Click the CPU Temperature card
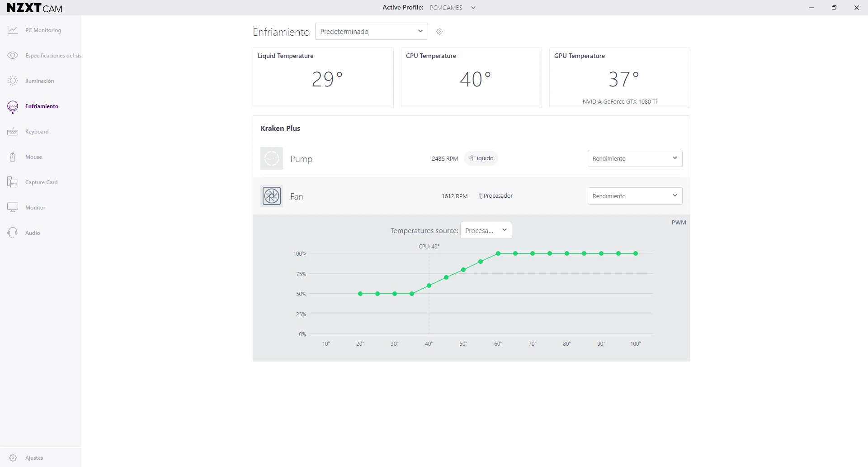This screenshot has height=467, width=868. pyautogui.click(x=472, y=78)
